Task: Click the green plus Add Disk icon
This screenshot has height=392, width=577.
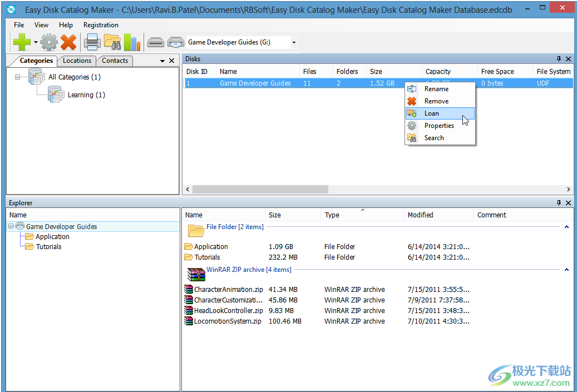Action: pos(22,42)
